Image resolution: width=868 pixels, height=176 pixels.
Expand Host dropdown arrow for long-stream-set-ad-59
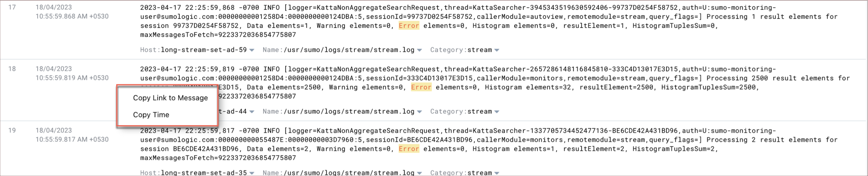click(252, 50)
